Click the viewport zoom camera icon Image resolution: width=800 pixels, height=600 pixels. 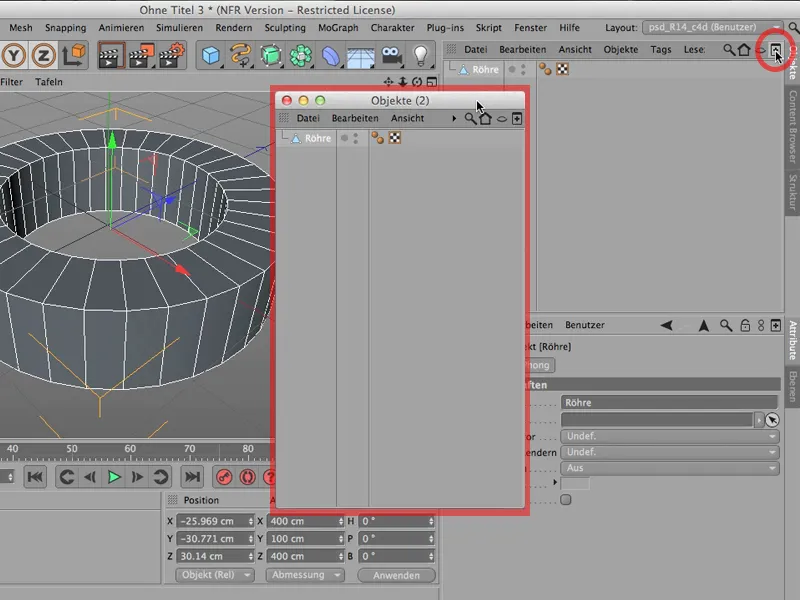tap(403, 82)
